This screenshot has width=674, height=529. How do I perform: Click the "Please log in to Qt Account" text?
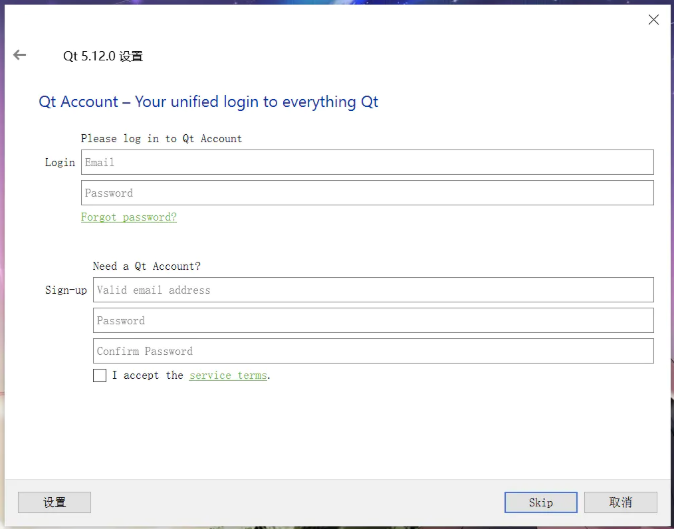[162, 138]
